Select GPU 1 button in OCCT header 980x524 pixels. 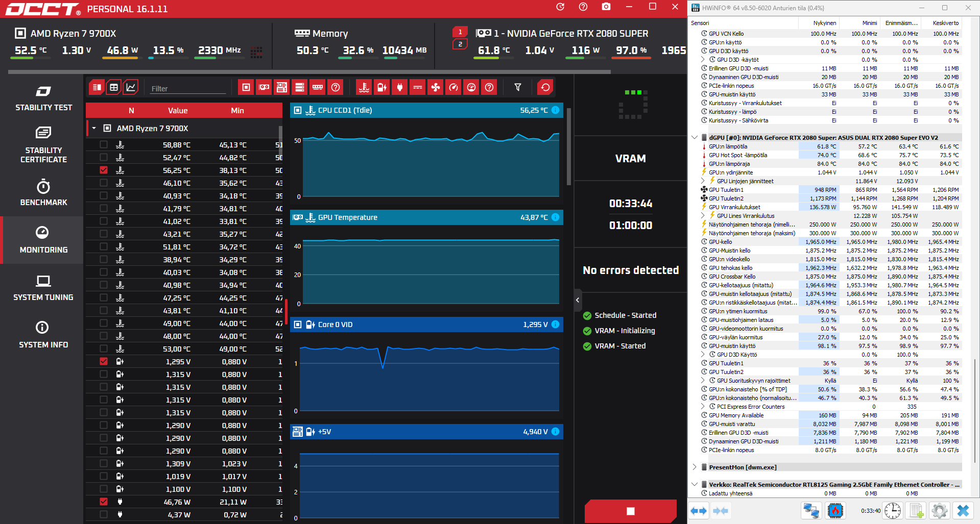point(460,32)
